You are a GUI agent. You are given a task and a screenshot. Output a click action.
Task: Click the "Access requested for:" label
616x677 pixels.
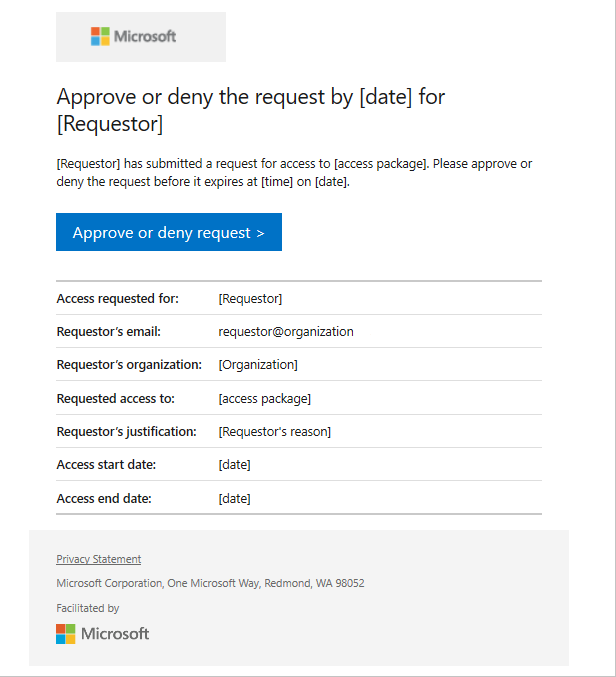point(117,299)
